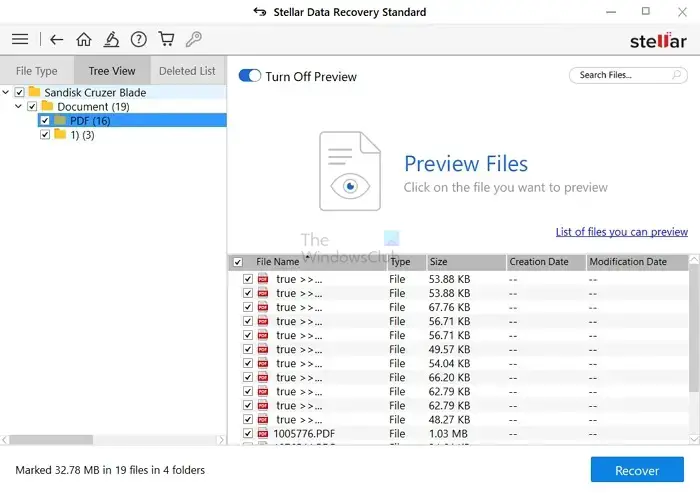Uncheck the PDF (16) checkbox

pos(45,120)
